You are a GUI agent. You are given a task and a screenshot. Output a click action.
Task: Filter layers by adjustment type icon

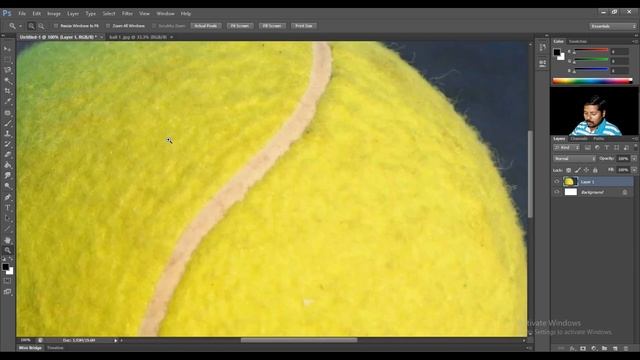597,148
